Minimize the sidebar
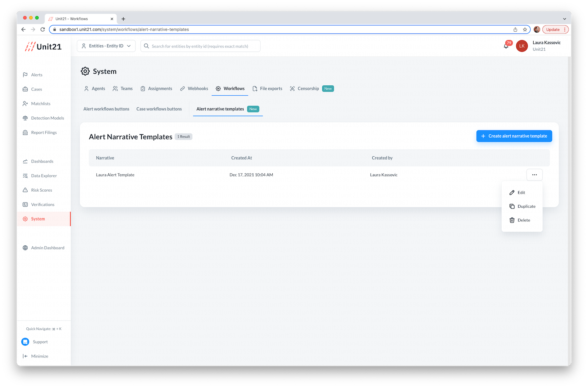The width and height of the screenshot is (588, 388). coord(36,356)
